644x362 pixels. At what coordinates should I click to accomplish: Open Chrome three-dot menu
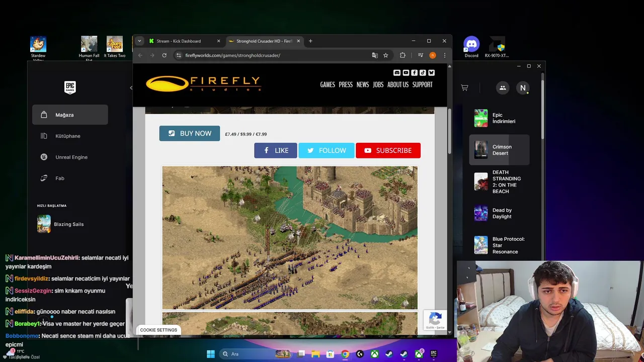coord(444,55)
